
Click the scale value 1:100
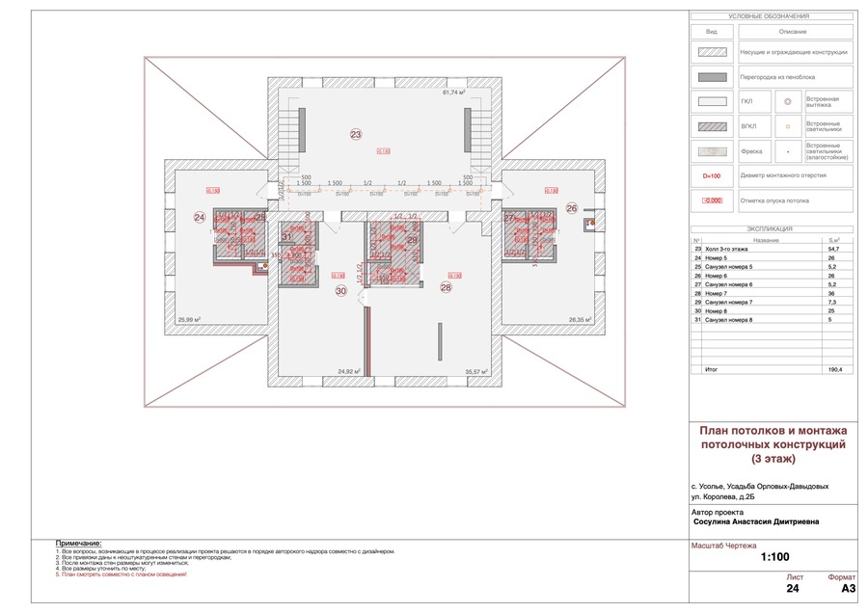775,557
